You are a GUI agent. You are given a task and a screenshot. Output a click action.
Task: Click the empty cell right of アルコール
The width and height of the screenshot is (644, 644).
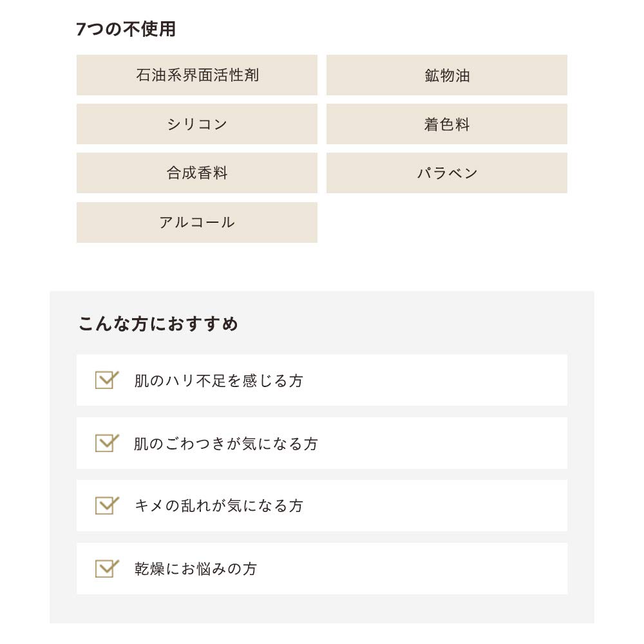coord(446,222)
